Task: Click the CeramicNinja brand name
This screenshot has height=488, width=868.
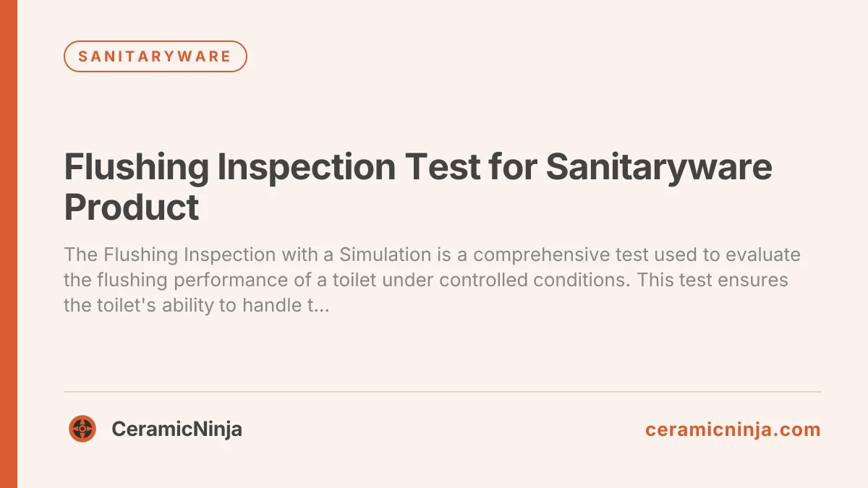Action: click(176, 429)
